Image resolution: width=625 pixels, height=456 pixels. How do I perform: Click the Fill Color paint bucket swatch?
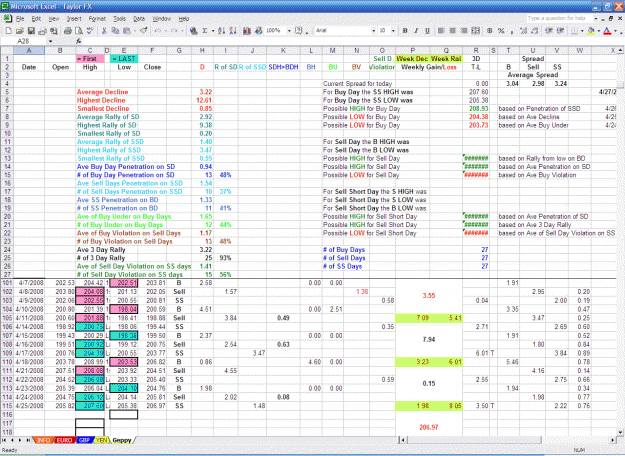[592, 31]
